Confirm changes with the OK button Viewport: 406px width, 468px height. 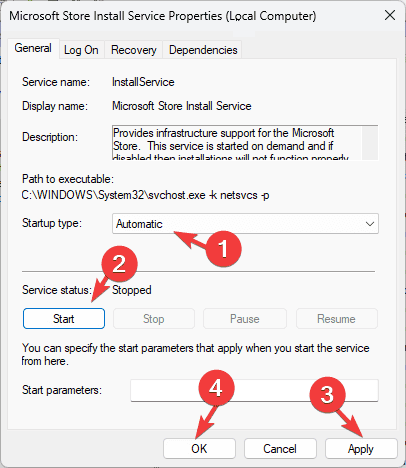pyautogui.click(x=199, y=449)
